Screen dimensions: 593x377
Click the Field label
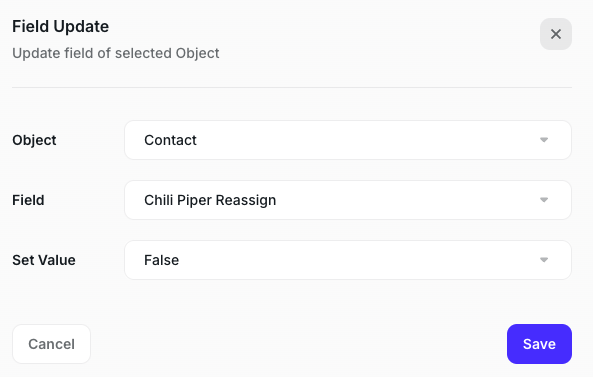(28, 200)
